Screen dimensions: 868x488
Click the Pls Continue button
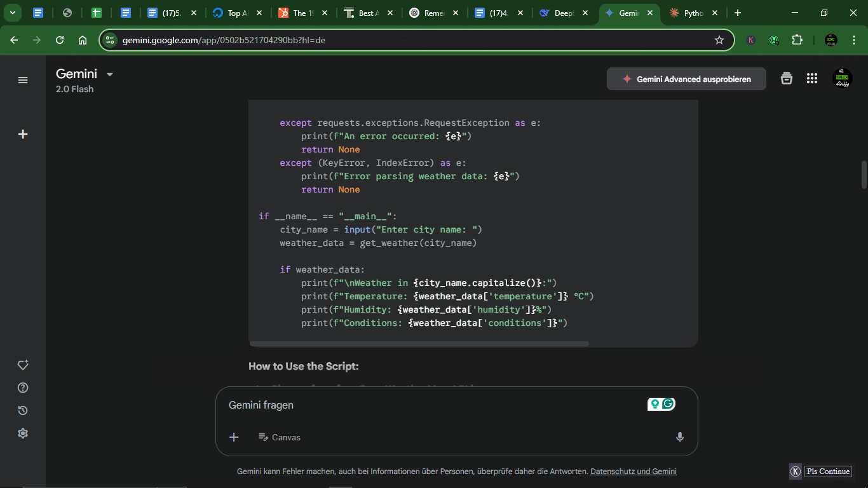coord(828,471)
